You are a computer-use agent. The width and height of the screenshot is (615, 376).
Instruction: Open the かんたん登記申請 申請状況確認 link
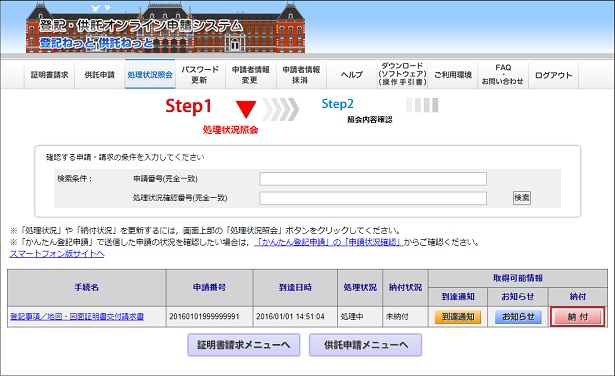point(329,242)
